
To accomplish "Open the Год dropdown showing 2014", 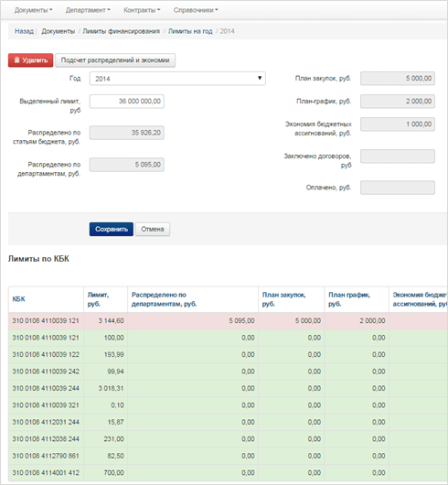I will click(x=177, y=79).
